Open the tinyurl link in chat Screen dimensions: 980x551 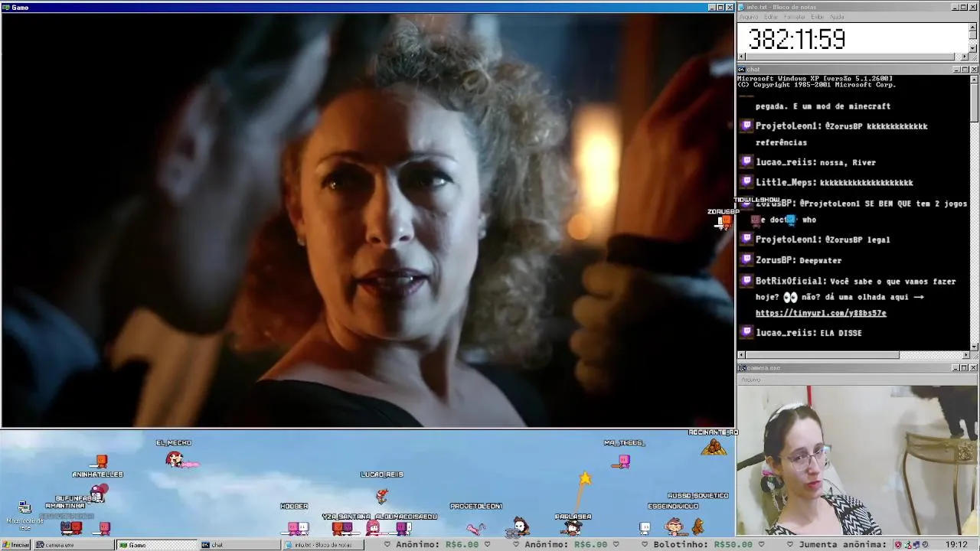point(821,313)
